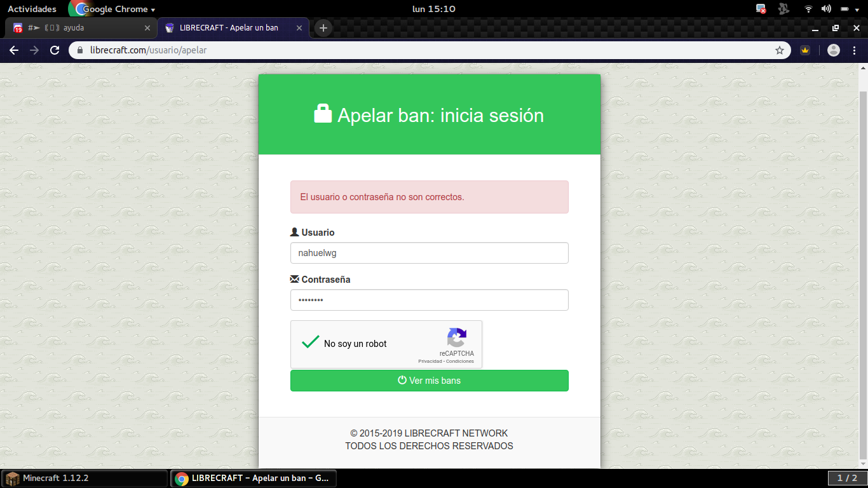
Task: Open the reCAPTCHA Condiciones link
Action: pos(460,361)
